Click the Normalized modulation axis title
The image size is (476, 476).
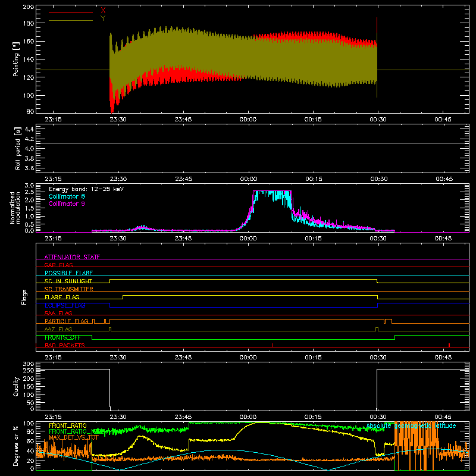pyautogui.click(x=15, y=208)
